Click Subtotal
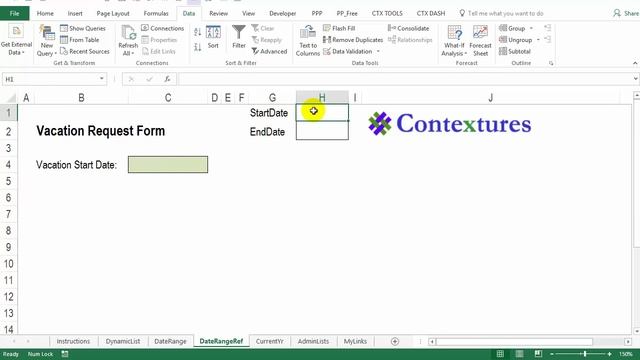Viewport: 640px width, 360px height. point(515,51)
